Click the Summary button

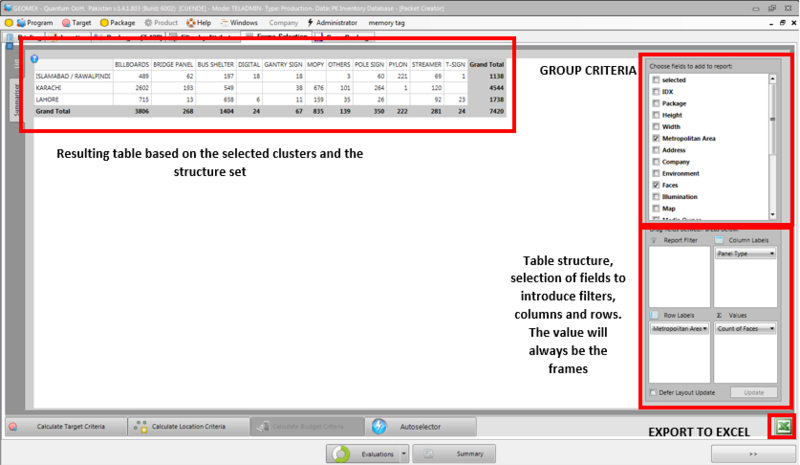click(455, 454)
